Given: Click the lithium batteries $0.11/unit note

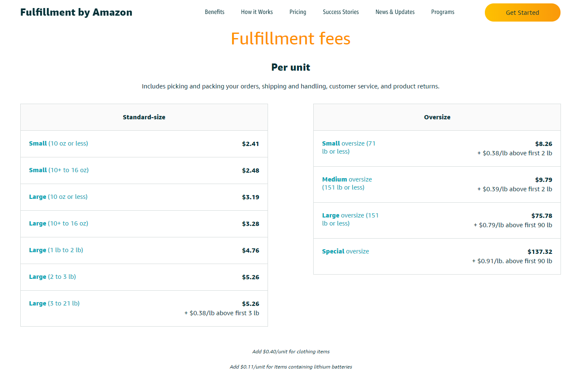Looking at the screenshot, I should [x=291, y=367].
